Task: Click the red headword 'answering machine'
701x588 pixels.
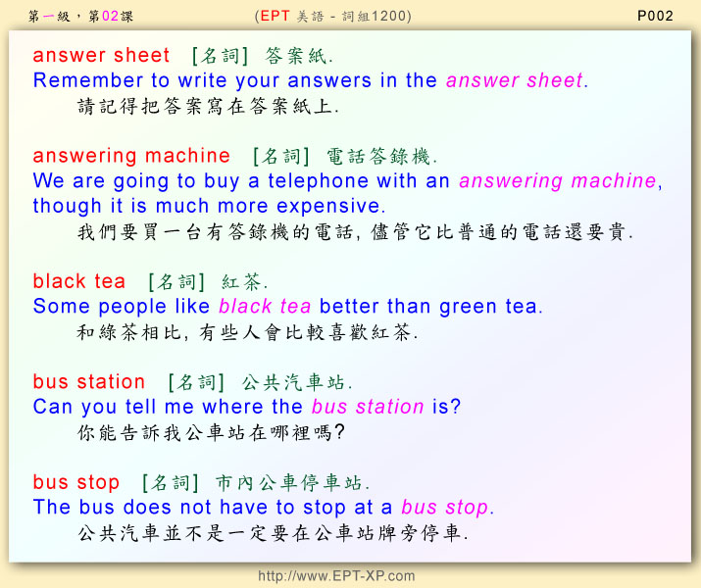Action: point(131,156)
